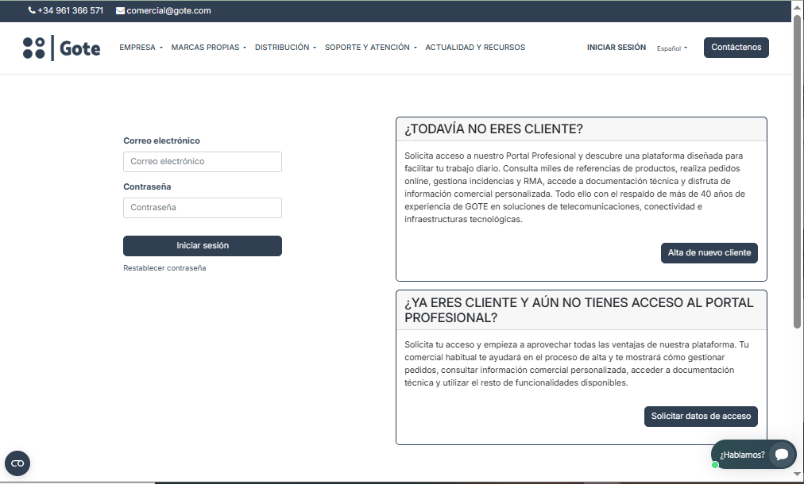Click the Correo electrónico label
The width and height of the screenshot is (804, 484).
[x=162, y=140]
